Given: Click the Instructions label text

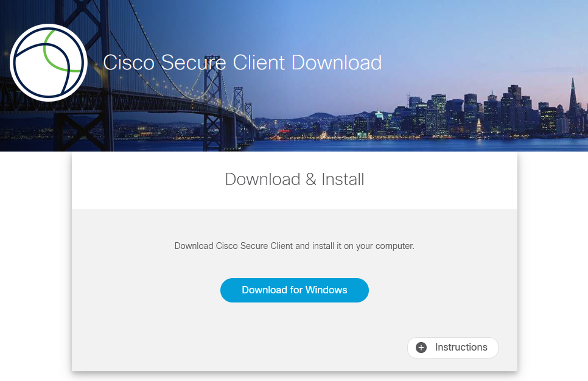Looking at the screenshot, I should coord(461,348).
